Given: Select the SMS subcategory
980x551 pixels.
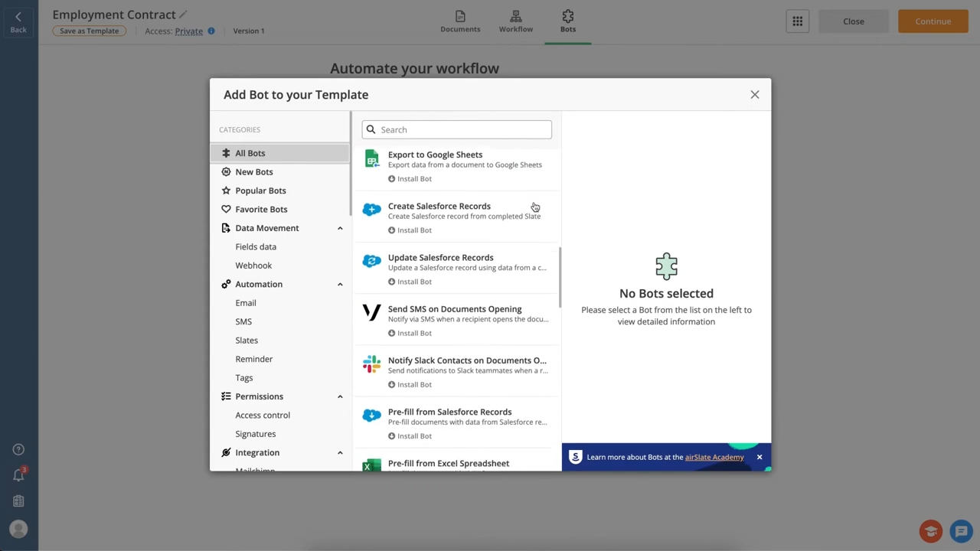Looking at the screenshot, I should pos(243,321).
